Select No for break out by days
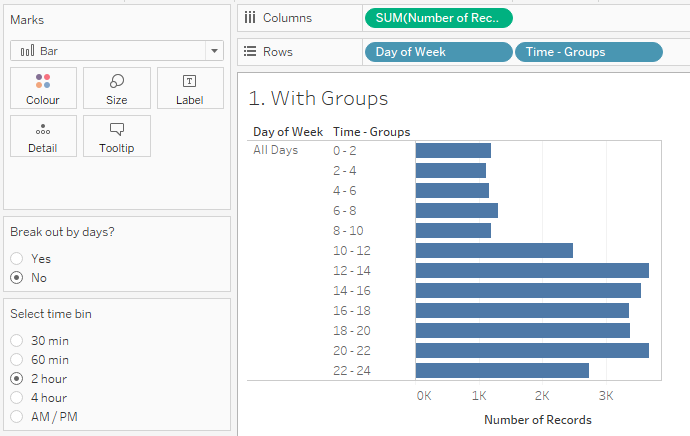This screenshot has width=690, height=436. (x=17, y=278)
